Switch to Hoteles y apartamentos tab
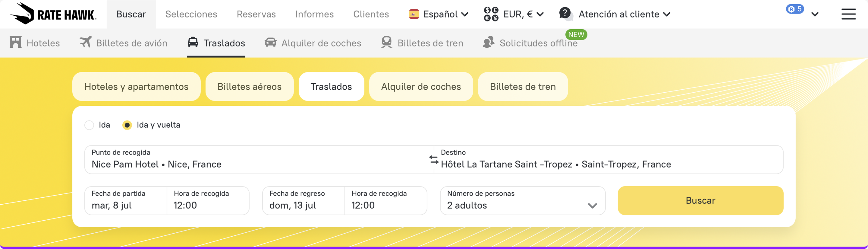 [x=136, y=87]
